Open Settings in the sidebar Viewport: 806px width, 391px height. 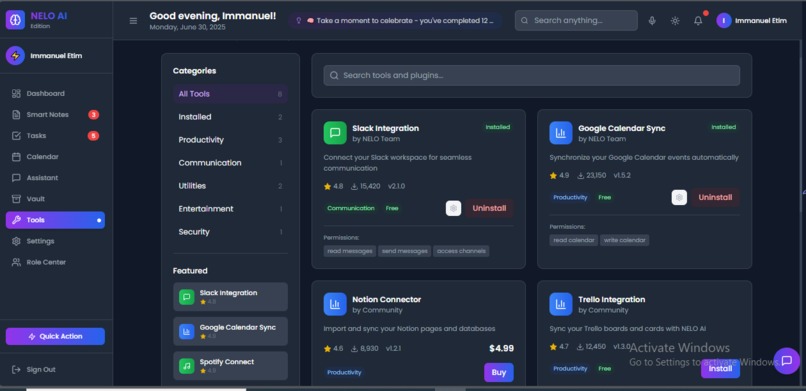pyautogui.click(x=56, y=241)
